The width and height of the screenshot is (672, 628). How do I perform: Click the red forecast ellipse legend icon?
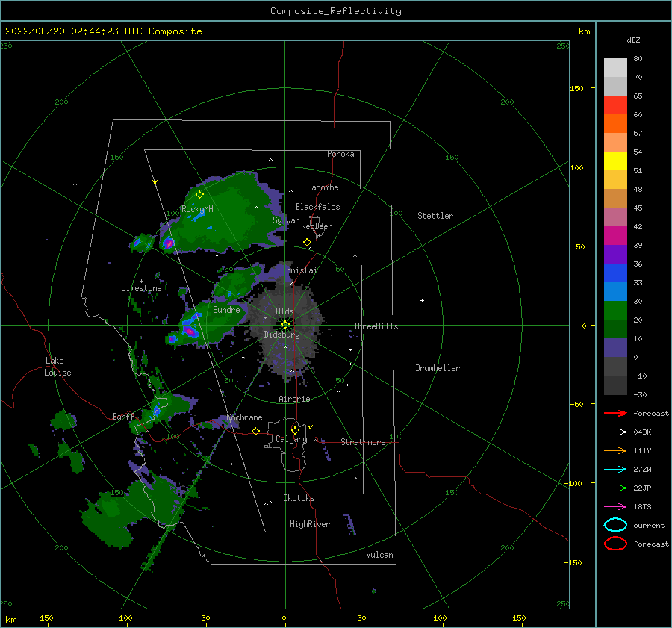pos(615,544)
